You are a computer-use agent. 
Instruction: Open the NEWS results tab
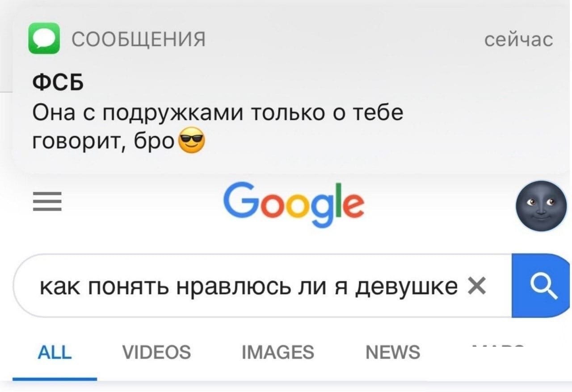click(x=393, y=352)
